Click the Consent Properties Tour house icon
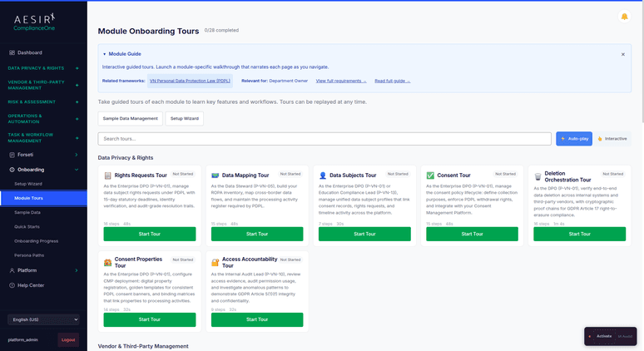This screenshot has width=644, height=351. coord(107,262)
